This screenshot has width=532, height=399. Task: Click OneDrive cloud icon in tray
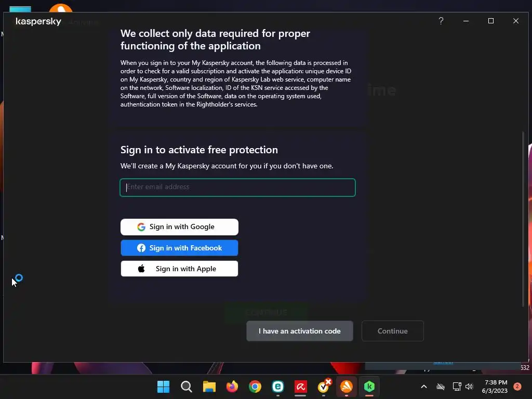(x=441, y=387)
